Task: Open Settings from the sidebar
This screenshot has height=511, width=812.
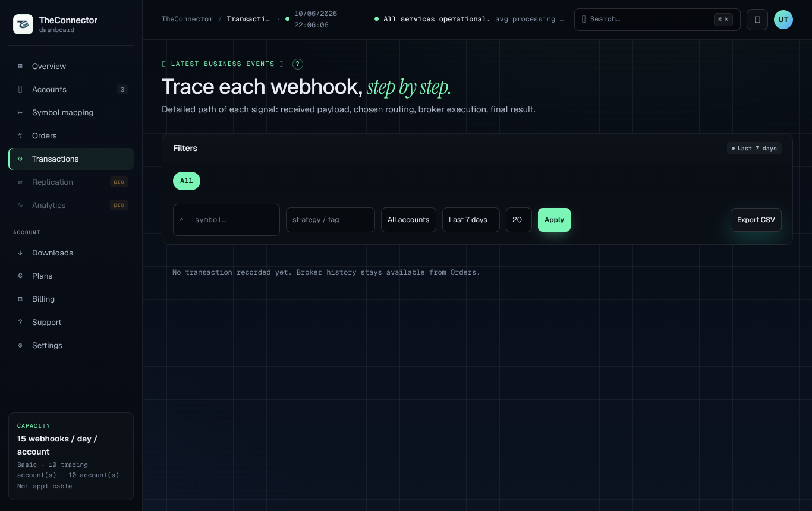Action: pos(71,345)
